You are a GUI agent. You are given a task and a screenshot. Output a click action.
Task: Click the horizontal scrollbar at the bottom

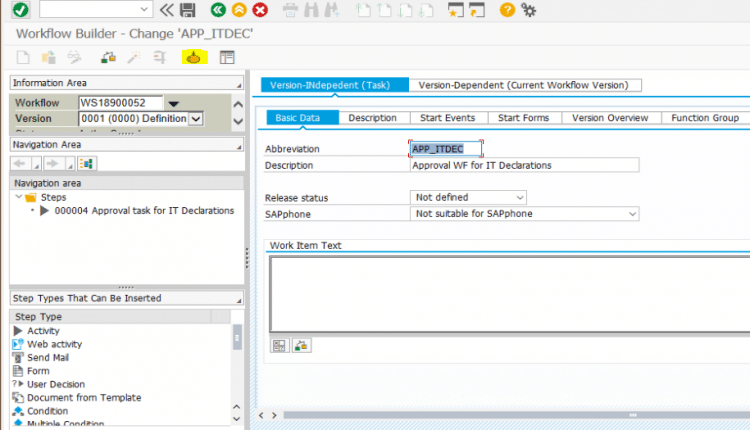(500, 414)
